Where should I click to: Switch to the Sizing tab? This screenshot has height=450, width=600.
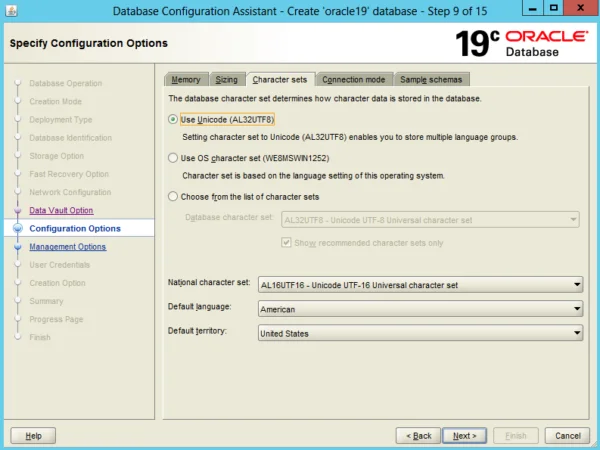point(227,80)
